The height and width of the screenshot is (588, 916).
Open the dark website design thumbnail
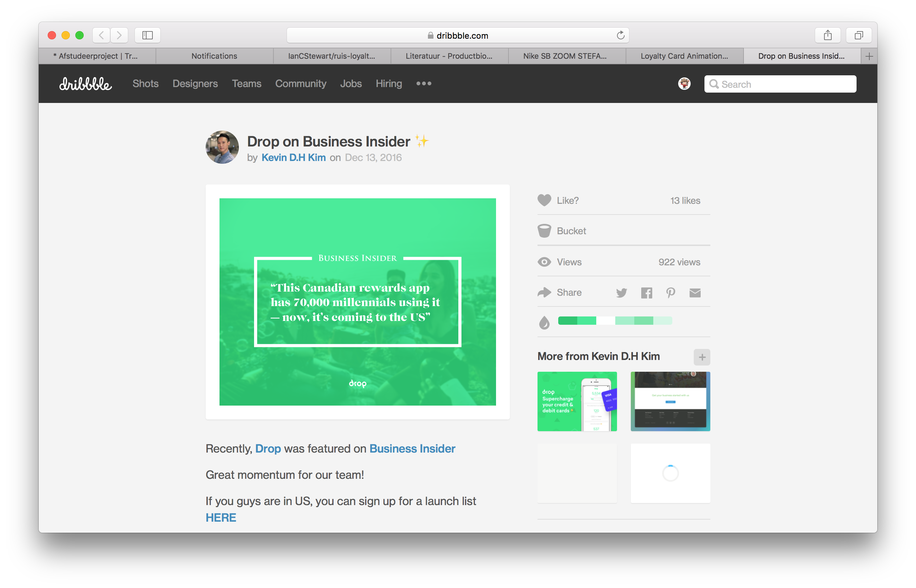coord(670,401)
